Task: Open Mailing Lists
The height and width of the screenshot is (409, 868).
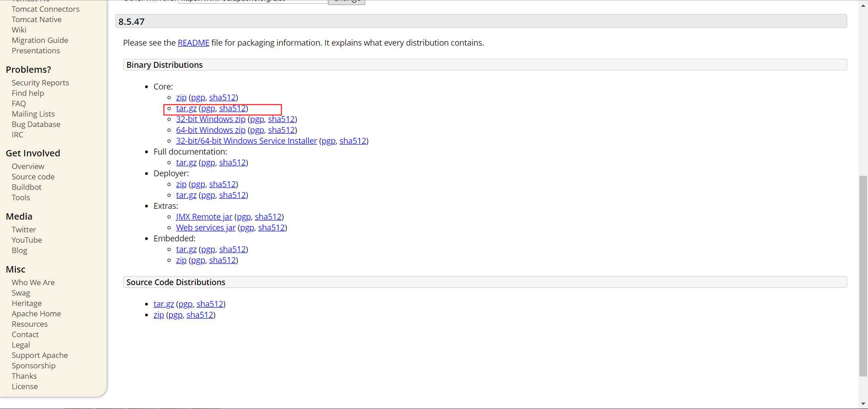Action: pyautogui.click(x=33, y=114)
